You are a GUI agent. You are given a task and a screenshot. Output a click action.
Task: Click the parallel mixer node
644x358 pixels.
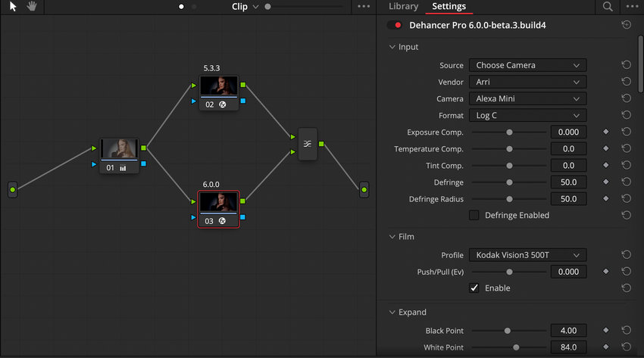(x=307, y=144)
